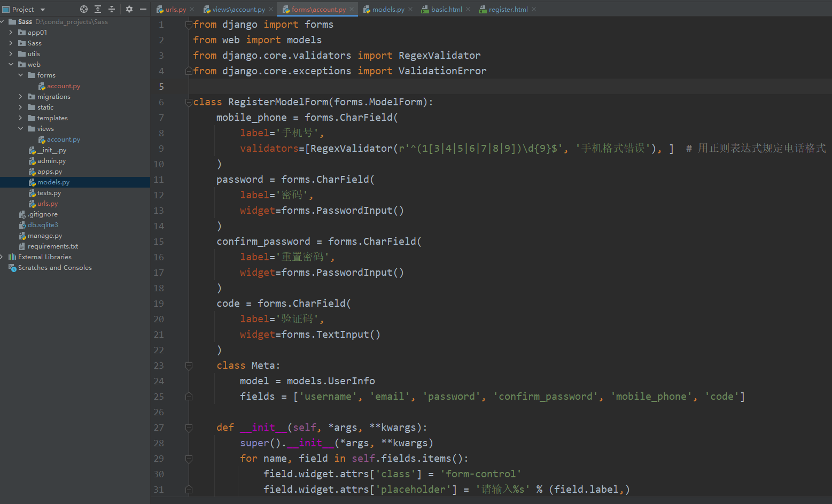Image resolution: width=832 pixels, height=504 pixels.
Task: Close the urls.py tab
Action: pyautogui.click(x=192, y=9)
